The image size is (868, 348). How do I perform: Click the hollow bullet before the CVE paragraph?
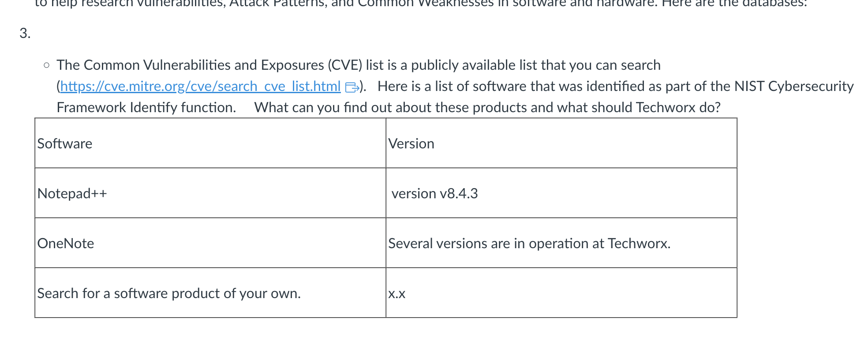click(47, 65)
